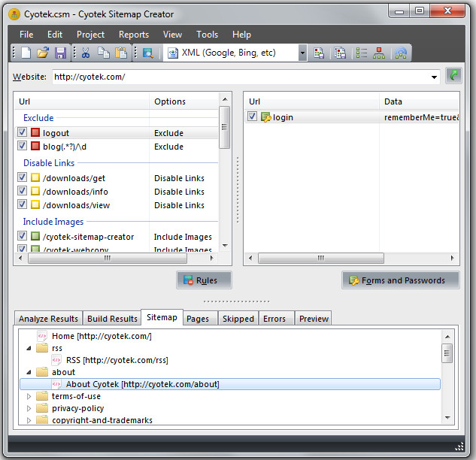Click the yellow icon beside /downloads/view
Image resolution: width=476 pixels, height=460 pixels.
pos(35,204)
